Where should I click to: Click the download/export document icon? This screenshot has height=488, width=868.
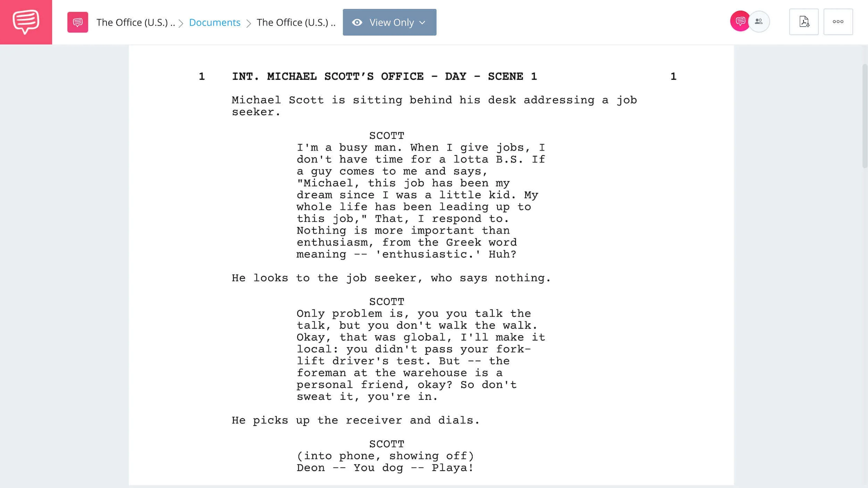click(804, 22)
